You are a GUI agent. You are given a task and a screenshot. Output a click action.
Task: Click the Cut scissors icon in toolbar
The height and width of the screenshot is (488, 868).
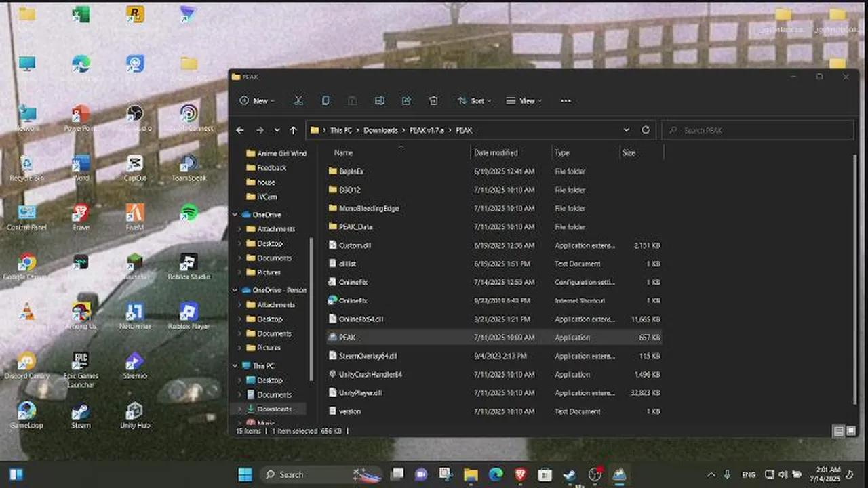(x=298, y=101)
